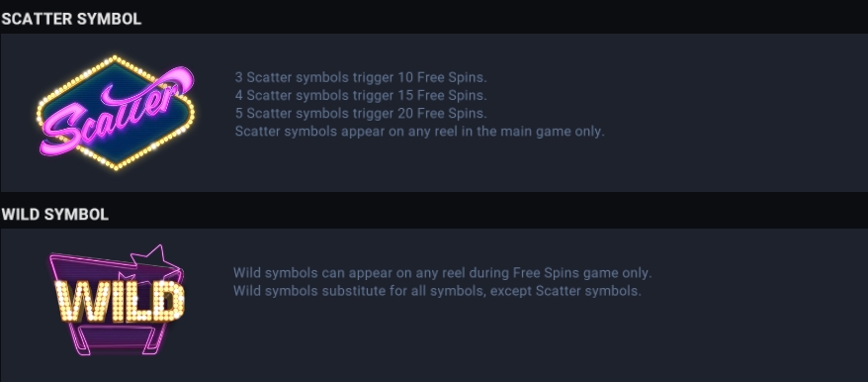The height and width of the screenshot is (382, 868).
Task: Click the 3 Scatter symbols 10 Free Spins line
Action: tap(361, 77)
